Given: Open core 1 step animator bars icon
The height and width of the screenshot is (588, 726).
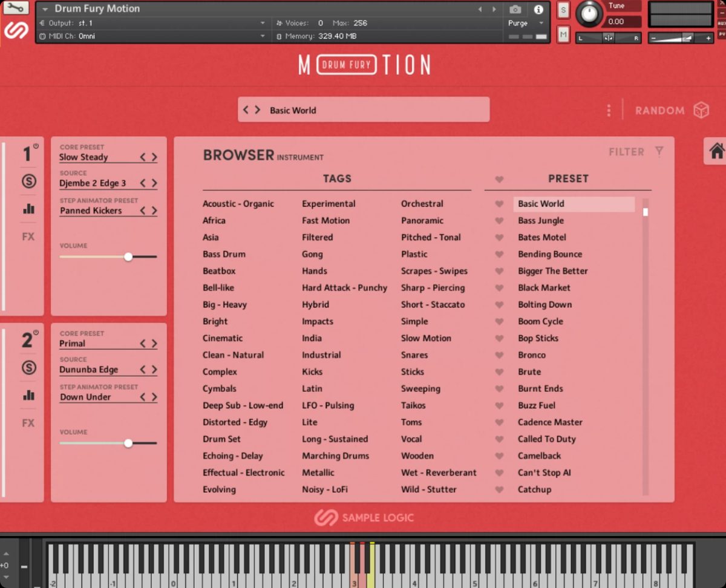Looking at the screenshot, I should pyautogui.click(x=28, y=209).
